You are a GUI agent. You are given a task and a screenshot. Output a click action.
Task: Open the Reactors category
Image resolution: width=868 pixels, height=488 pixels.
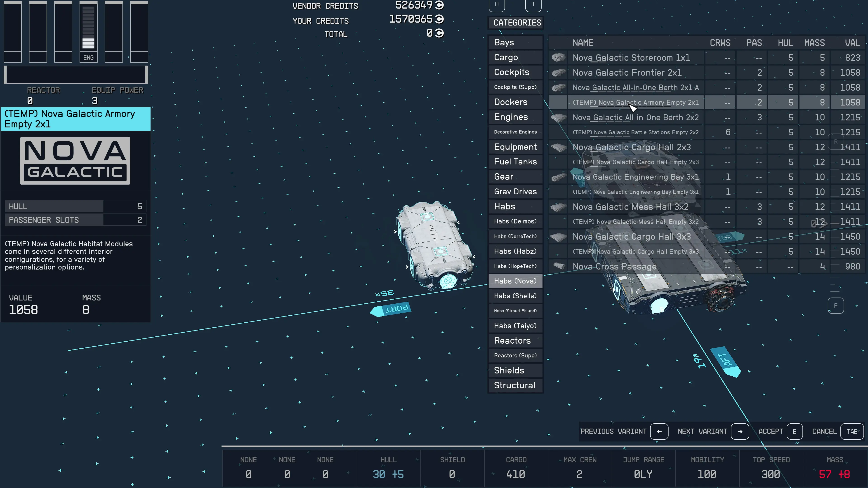[x=516, y=340]
